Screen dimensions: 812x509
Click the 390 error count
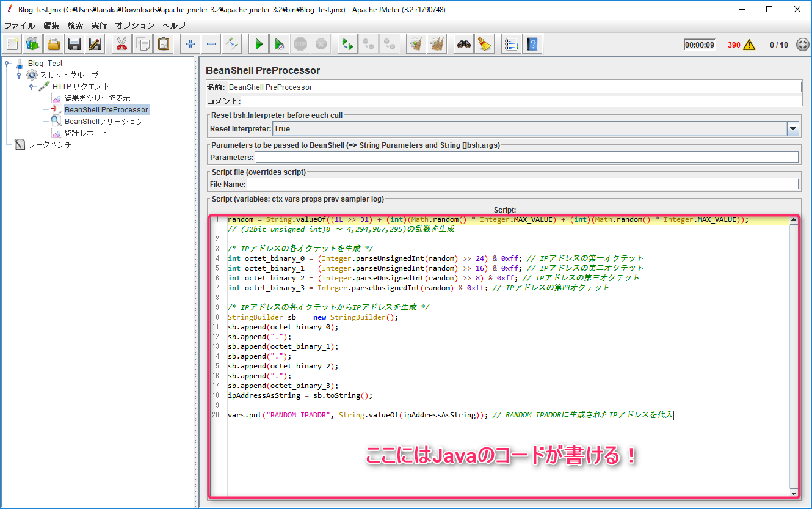(x=734, y=45)
